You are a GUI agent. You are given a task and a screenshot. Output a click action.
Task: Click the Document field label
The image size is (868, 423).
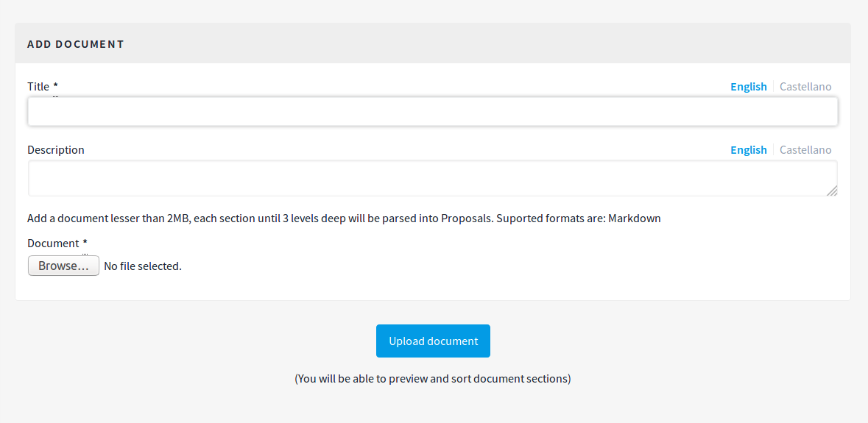[x=53, y=244]
